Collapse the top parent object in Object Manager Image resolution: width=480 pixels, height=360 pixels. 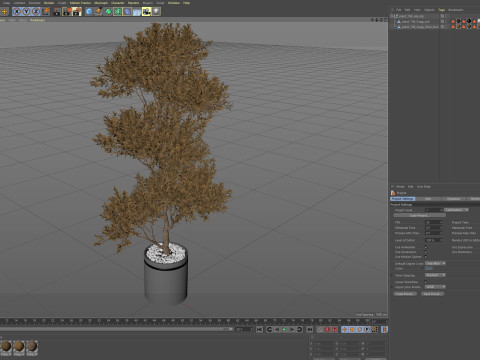392,16
